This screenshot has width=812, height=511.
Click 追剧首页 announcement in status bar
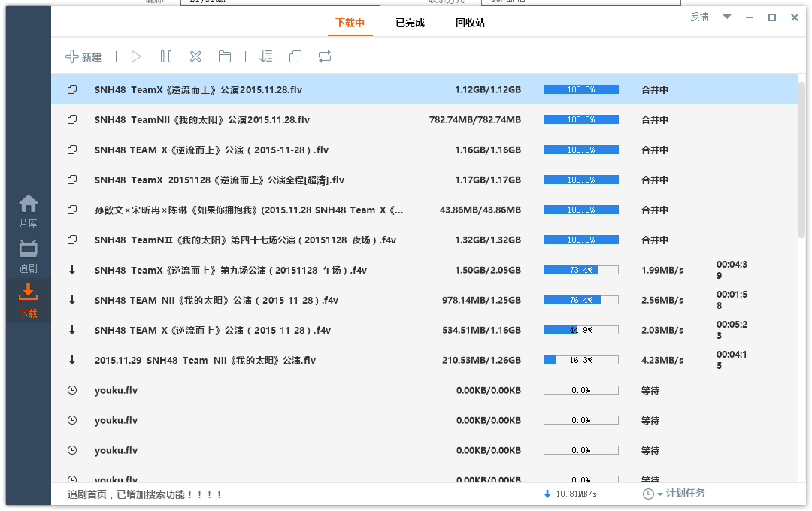click(x=145, y=494)
